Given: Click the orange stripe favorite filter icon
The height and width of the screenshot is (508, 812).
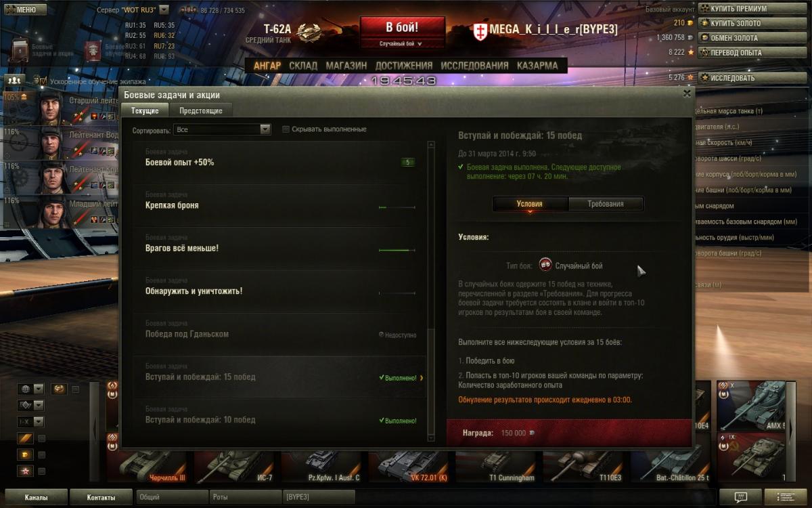Looking at the screenshot, I should pos(25,438).
